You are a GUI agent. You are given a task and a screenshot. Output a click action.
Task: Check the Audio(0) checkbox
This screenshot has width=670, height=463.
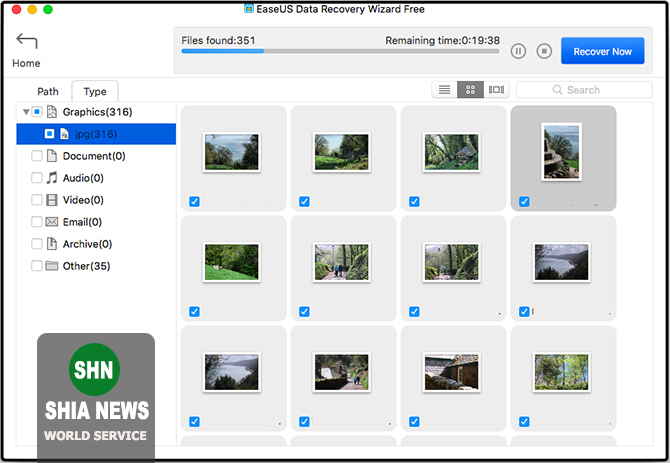[x=37, y=178]
